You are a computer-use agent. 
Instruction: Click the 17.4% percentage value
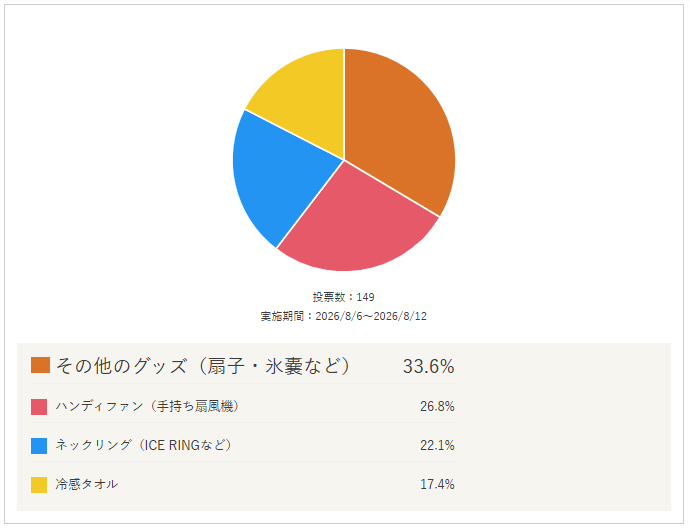437,484
